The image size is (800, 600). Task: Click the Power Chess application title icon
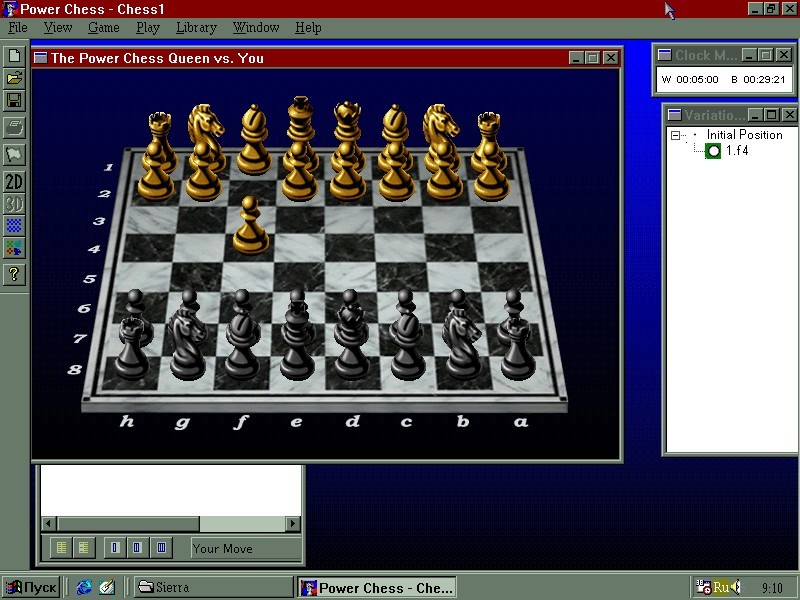(10, 9)
